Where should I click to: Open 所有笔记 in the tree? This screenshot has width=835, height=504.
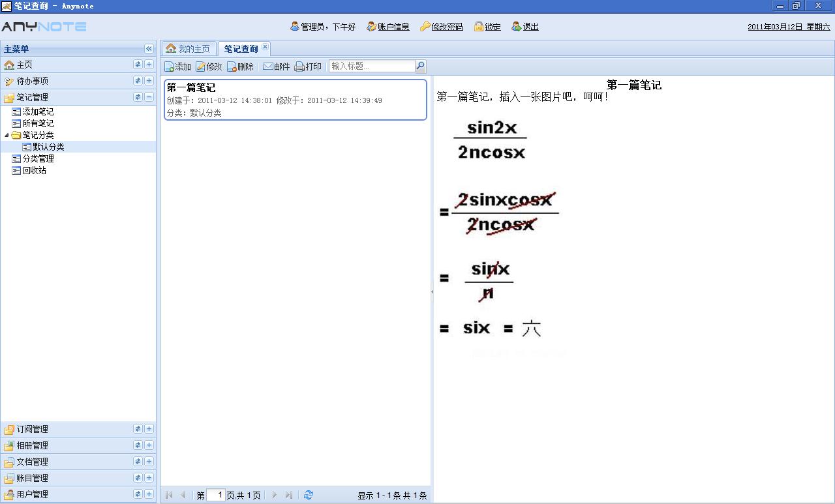click(x=38, y=123)
